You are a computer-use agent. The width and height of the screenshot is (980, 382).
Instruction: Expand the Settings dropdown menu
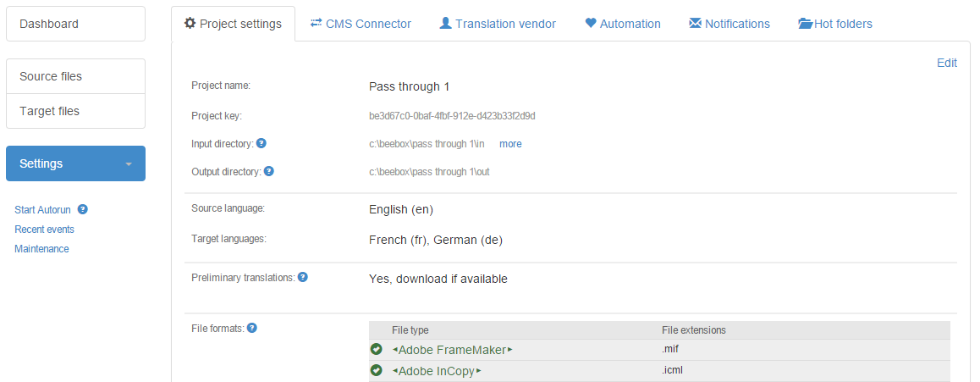point(129,163)
